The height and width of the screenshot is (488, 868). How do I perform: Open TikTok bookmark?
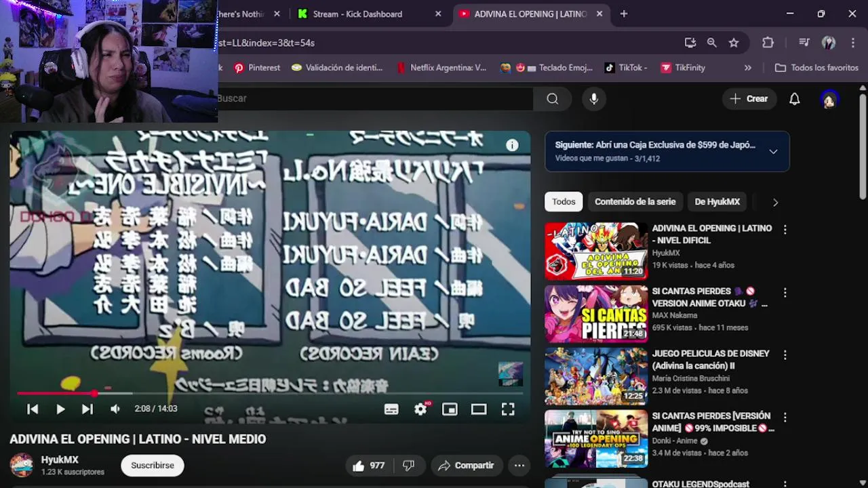click(625, 68)
